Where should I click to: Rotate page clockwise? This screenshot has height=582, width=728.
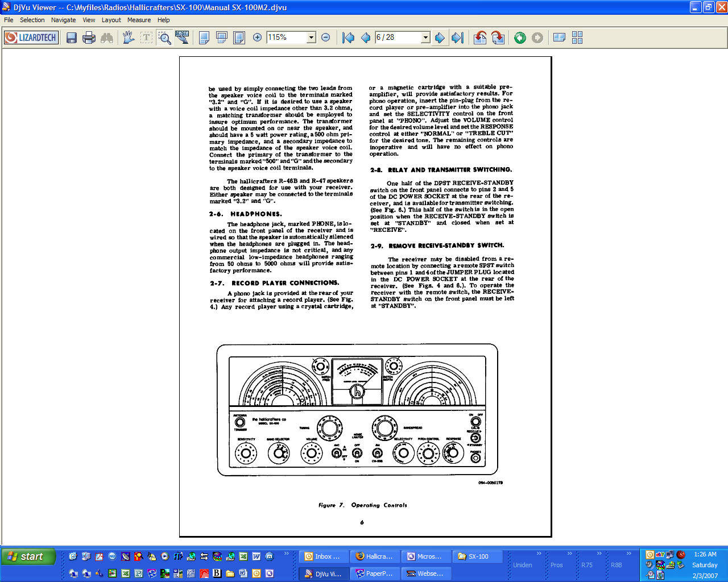pyautogui.click(x=498, y=38)
